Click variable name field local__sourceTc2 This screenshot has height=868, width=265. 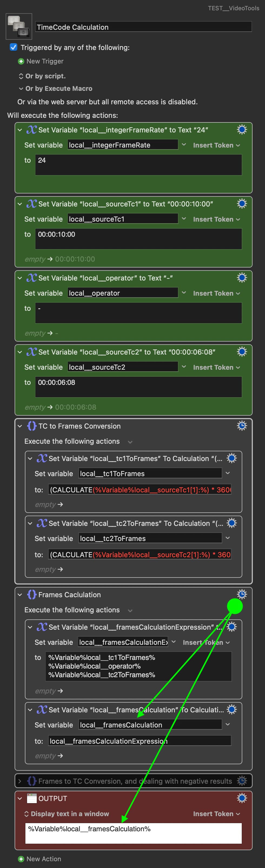coord(123,367)
